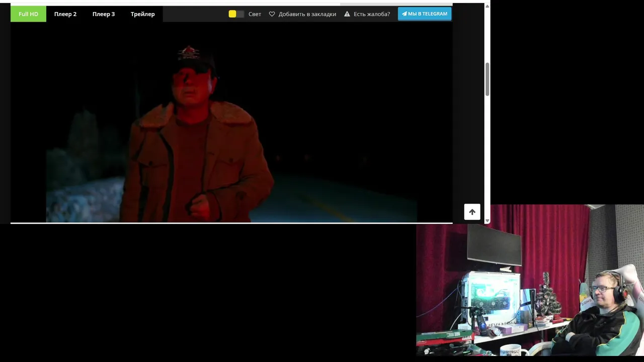Screen dimensions: 644x362
Task: Click the page vertical scrollbar thumb
Action: (x=487, y=79)
